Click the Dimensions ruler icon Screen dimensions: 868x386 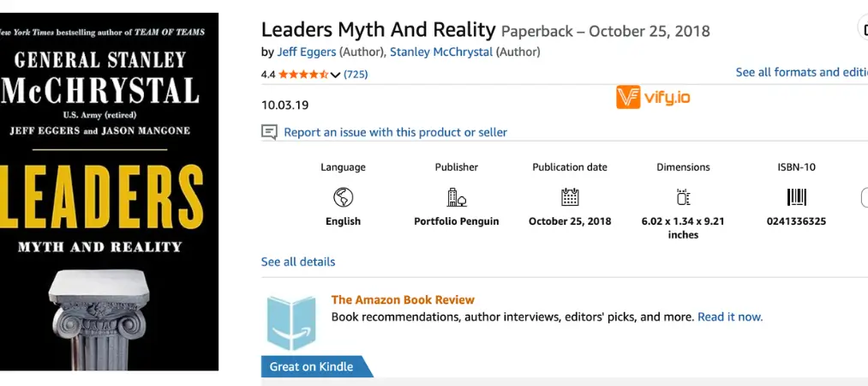tap(683, 197)
